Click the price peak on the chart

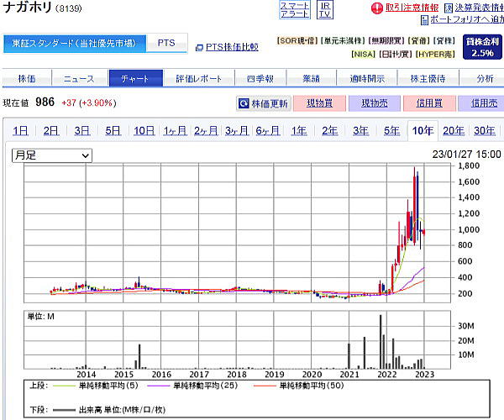click(415, 171)
